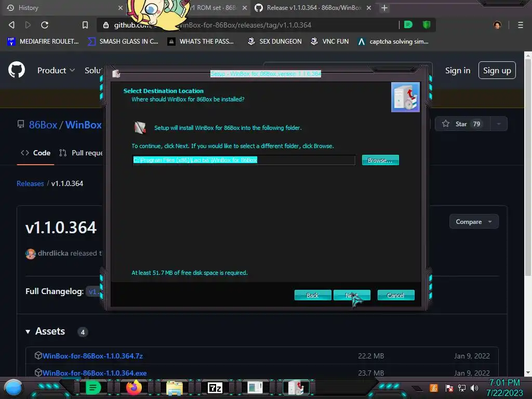Viewport: 532px width, 399px height.
Task: Reload the page
Action: point(45,25)
